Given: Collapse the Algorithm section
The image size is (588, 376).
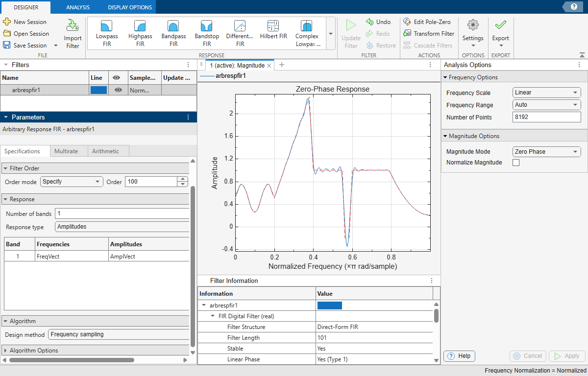Looking at the screenshot, I should (x=5, y=321).
